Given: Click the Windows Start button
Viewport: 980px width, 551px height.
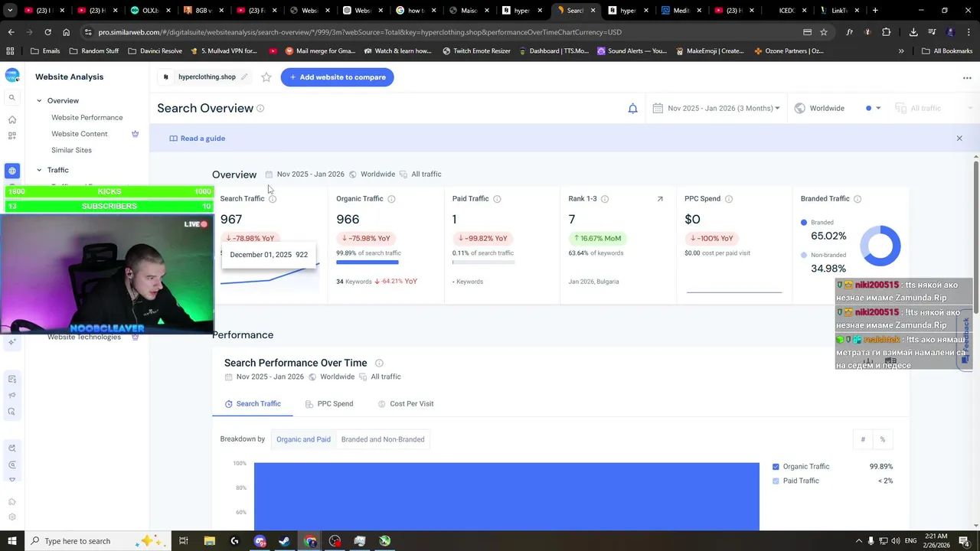Looking at the screenshot, I should 11,541.
